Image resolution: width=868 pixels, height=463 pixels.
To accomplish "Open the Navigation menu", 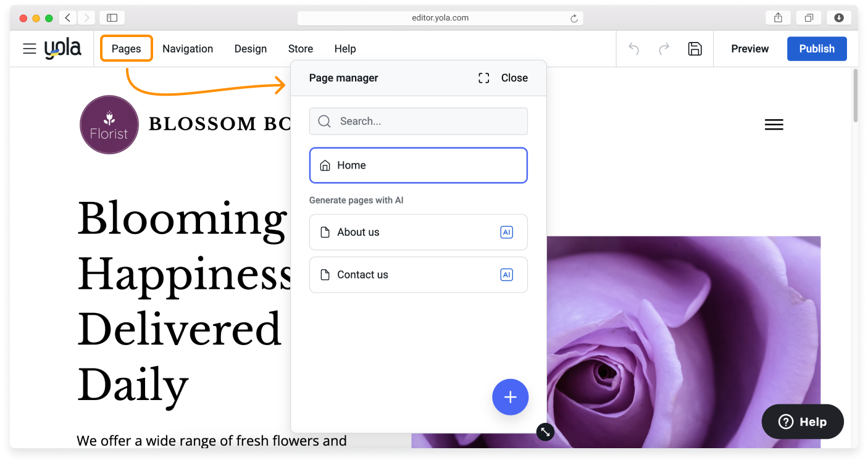I will (x=188, y=49).
